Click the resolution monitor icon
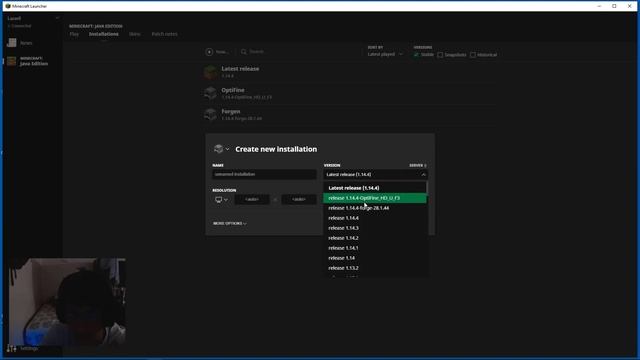Screen dimensions: 640x360 coord(219,200)
